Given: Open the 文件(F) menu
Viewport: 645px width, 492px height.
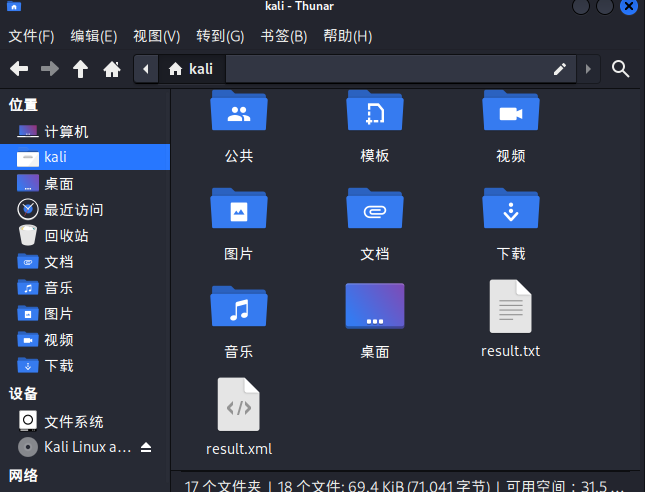Looking at the screenshot, I should [x=32, y=36].
